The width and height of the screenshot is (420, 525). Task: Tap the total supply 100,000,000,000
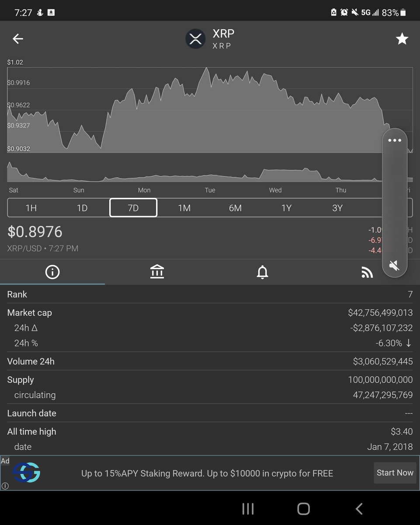point(380,380)
